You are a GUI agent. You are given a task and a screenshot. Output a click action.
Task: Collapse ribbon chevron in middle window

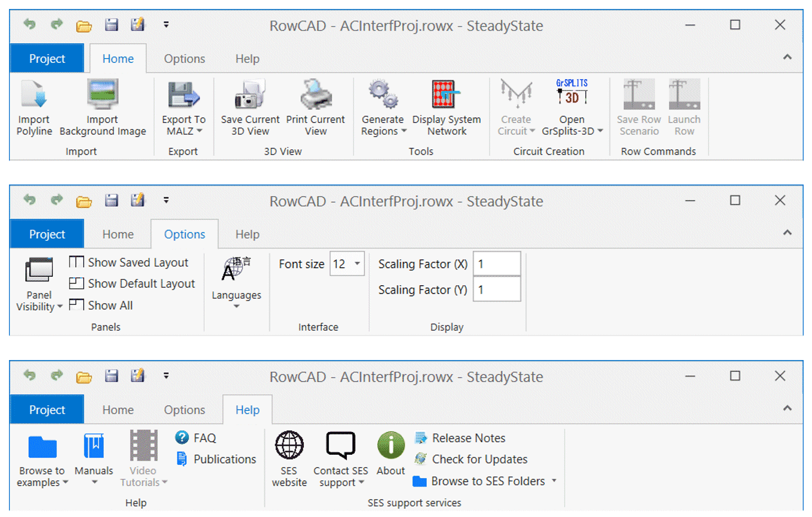tap(787, 233)
